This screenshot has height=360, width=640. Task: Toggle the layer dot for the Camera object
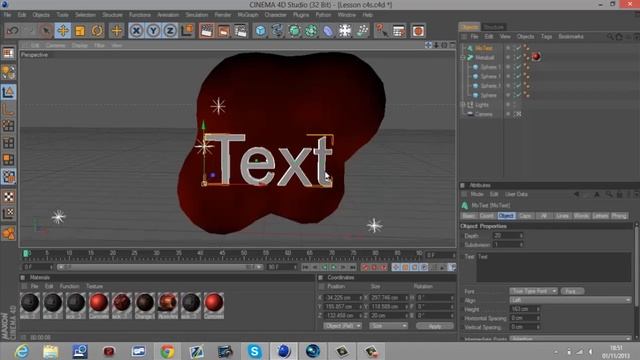point(508,114)
